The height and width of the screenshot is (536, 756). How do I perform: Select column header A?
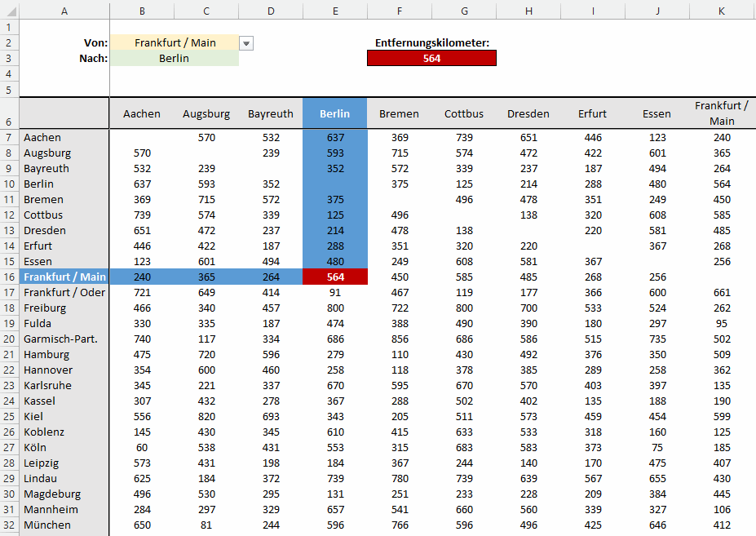(64, 11)
